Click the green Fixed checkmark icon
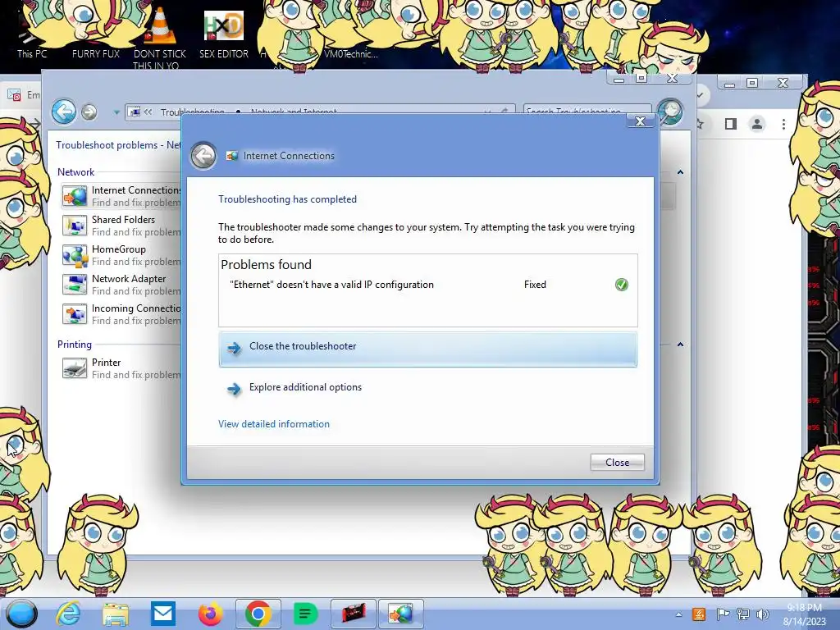 point(622,285)
